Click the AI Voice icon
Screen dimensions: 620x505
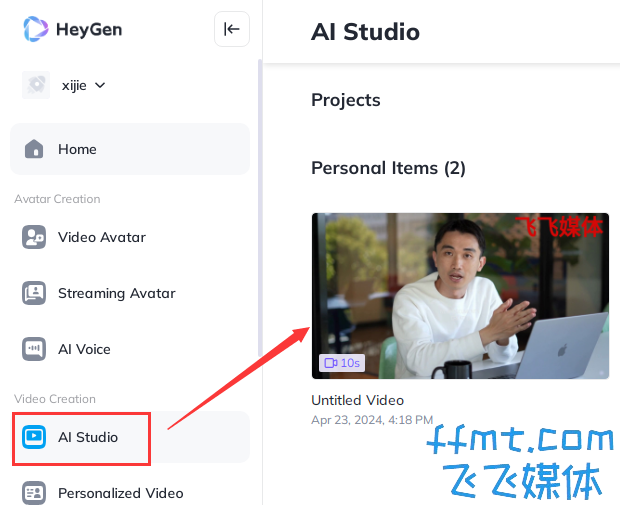(34, 349)
